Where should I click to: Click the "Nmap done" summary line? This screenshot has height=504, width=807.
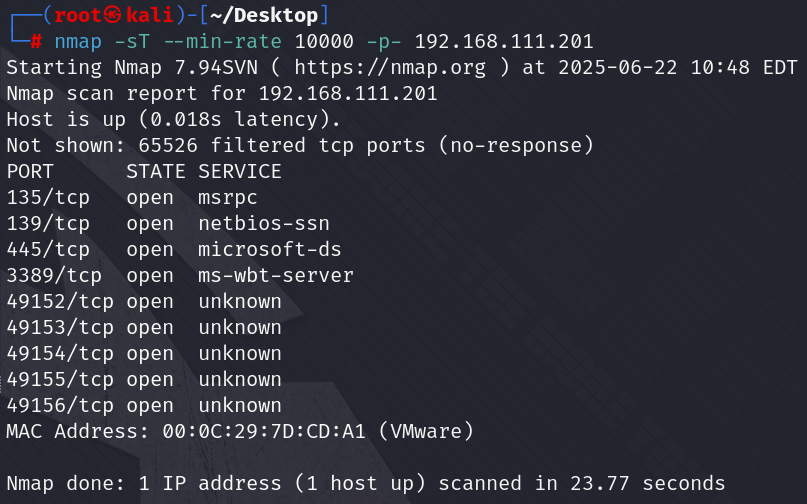tap(366, 483)
